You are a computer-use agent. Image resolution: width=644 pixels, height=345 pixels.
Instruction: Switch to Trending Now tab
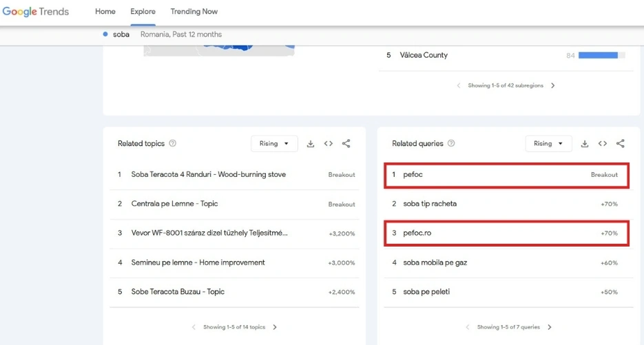(194, 12)
